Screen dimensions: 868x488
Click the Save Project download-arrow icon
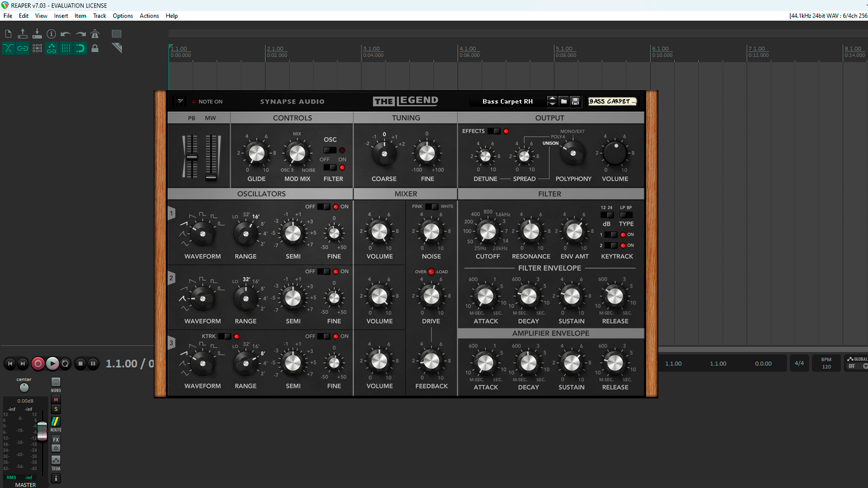[37, 34]
